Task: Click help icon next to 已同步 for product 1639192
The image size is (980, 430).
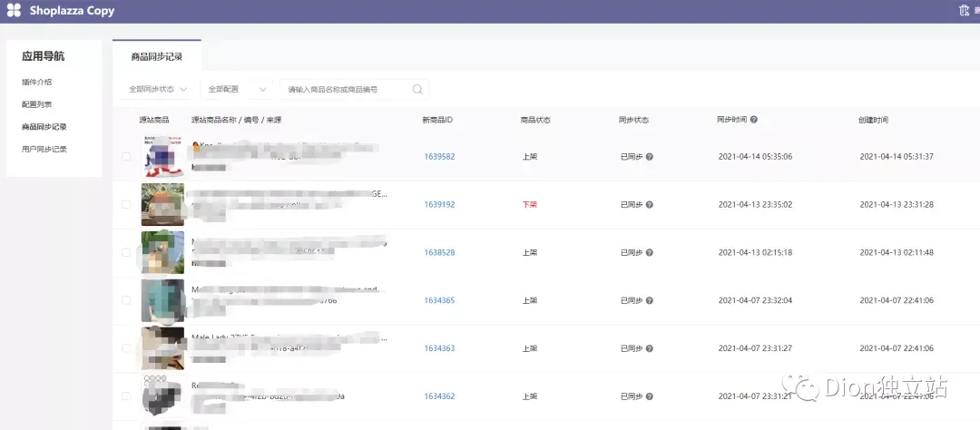Action: (x=650, y=205)
